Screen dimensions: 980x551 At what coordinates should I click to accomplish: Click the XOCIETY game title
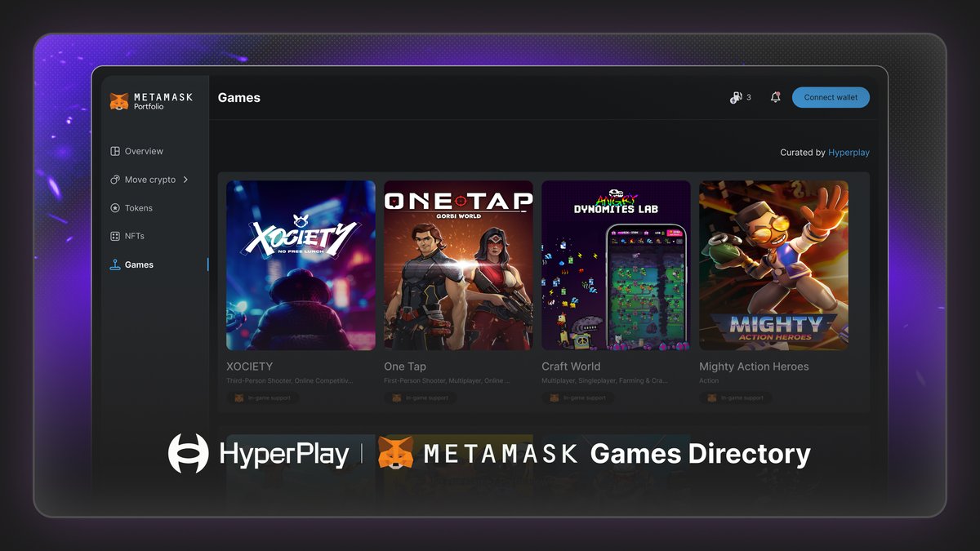(249, 367)
